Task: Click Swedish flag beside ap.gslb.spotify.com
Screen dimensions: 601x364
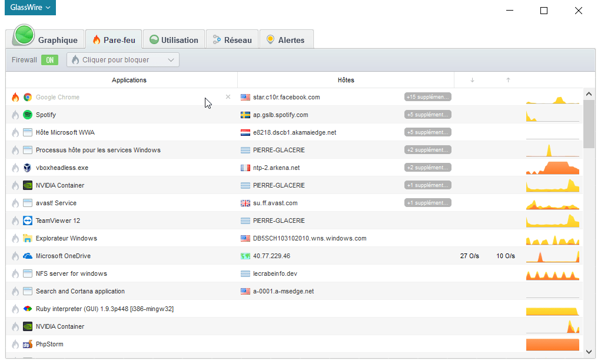Action: (245, 115)
